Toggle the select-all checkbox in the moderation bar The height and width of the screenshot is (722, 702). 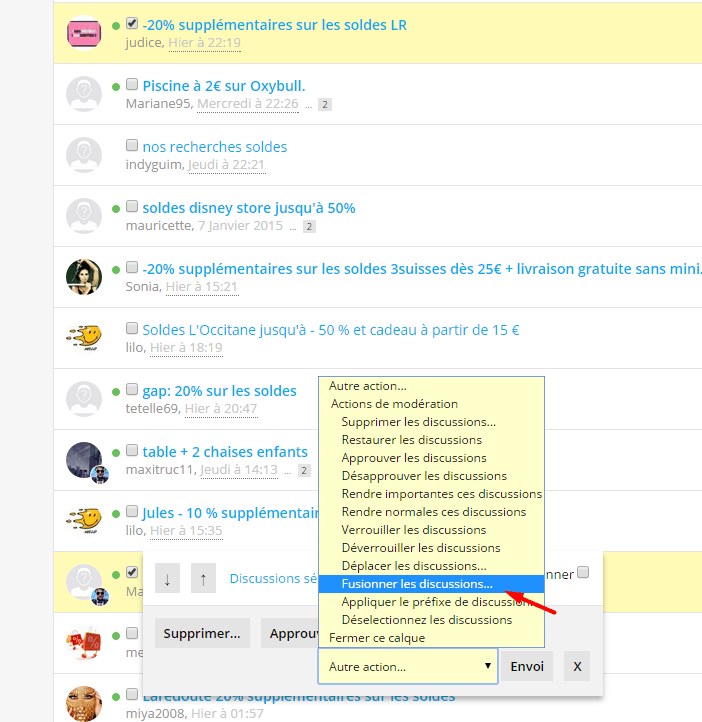(x=583, y=572)
